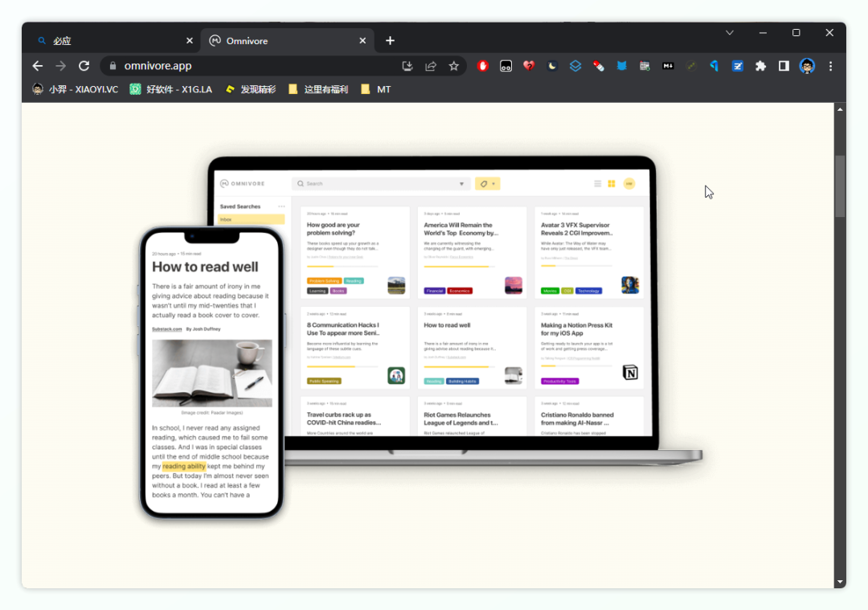868x610 pixels.
Task: Switch to list view layout
Action: [597, 183]
